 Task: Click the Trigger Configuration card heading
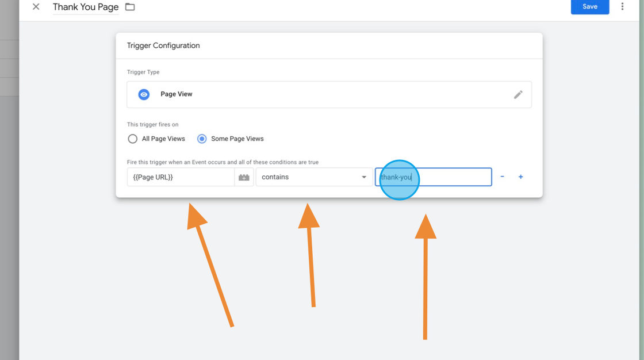click(x=163, y=45)
